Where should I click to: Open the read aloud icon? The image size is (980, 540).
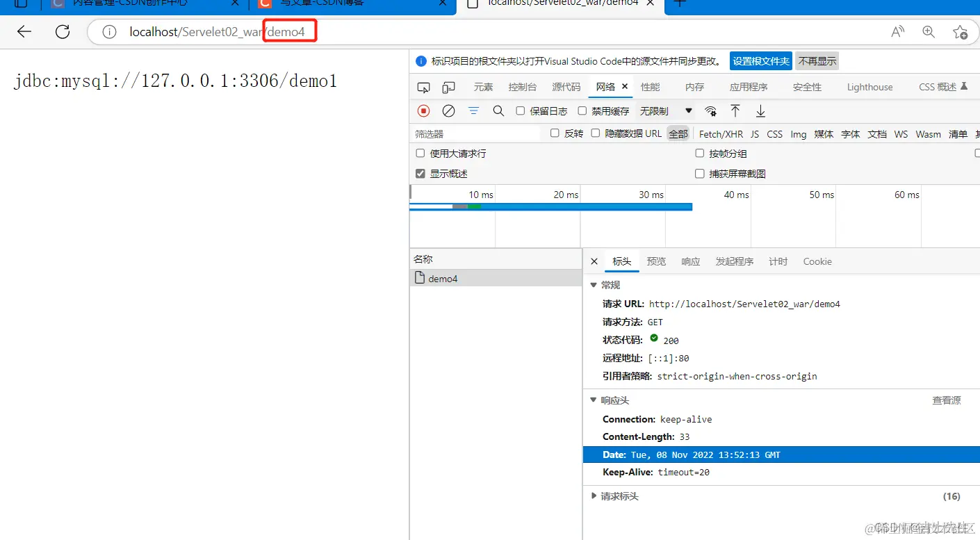coord(898,31)
